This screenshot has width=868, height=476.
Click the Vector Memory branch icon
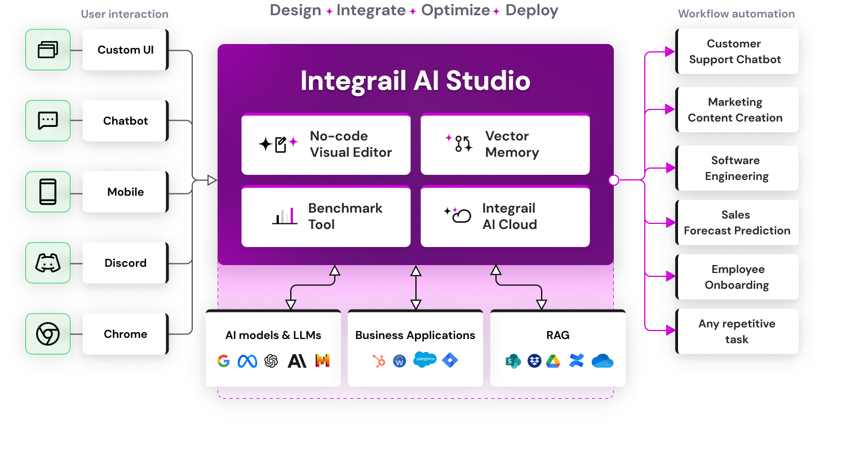[x=460, y=144]
